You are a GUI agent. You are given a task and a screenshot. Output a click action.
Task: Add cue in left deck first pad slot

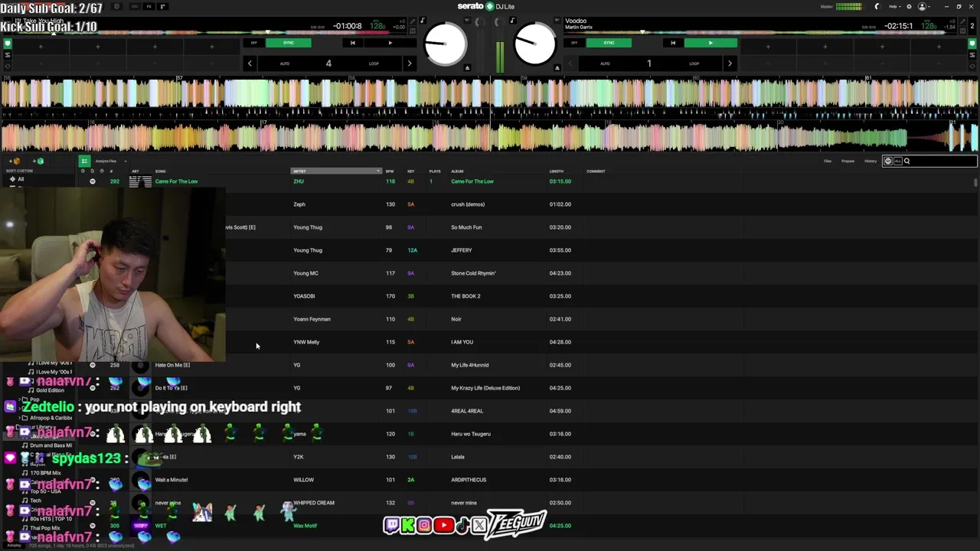pos(41,47)
